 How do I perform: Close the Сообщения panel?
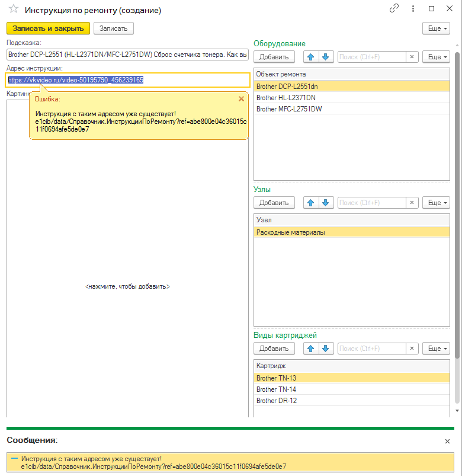447,441
